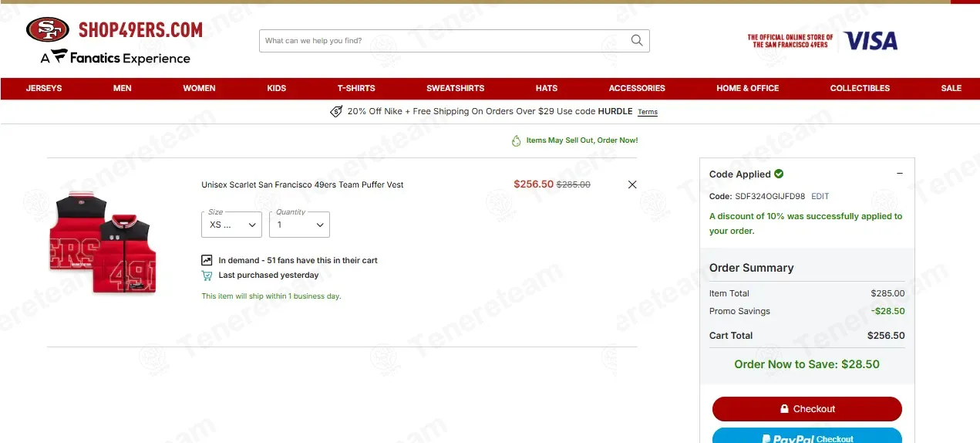The image size is (980, 443).
Task: Click the flame icon beside Items May Sell Out
Action: [x=517, y=140]
